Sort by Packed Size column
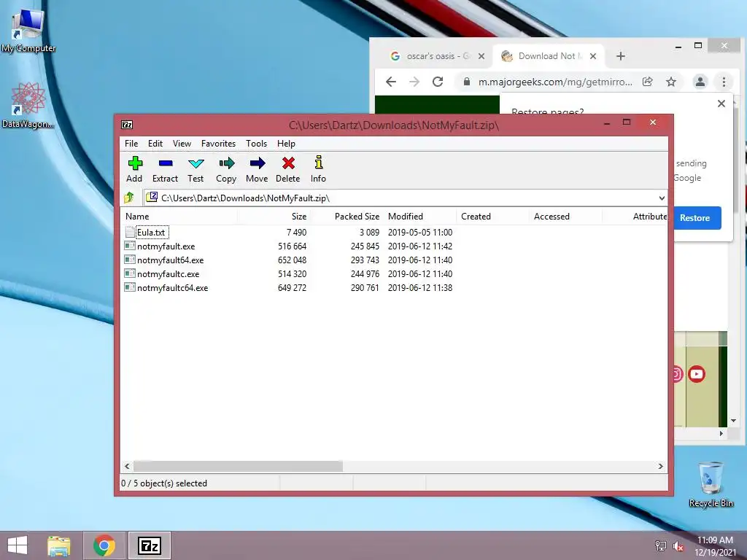 (347, 216)
